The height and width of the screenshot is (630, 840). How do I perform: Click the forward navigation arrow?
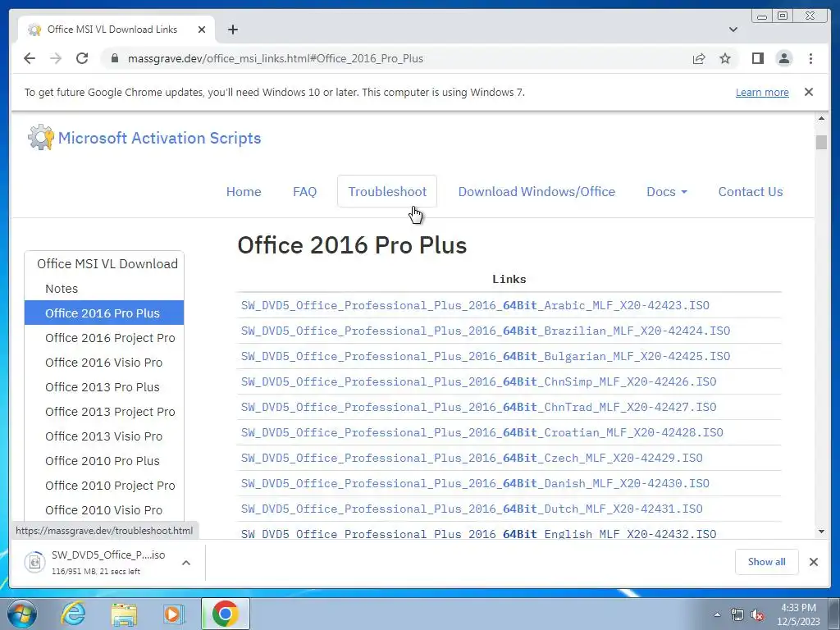[x=56, y=58]
